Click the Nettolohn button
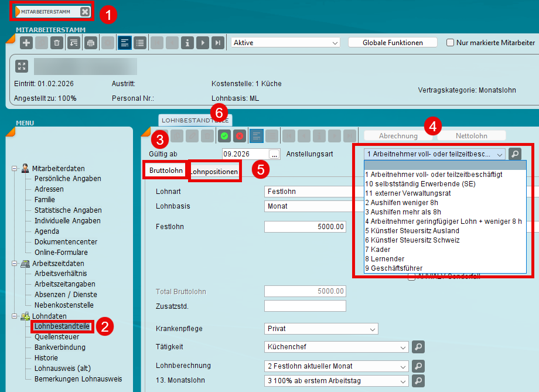The height and width of the screenshot is (392, 539). (x=471, y=136)
